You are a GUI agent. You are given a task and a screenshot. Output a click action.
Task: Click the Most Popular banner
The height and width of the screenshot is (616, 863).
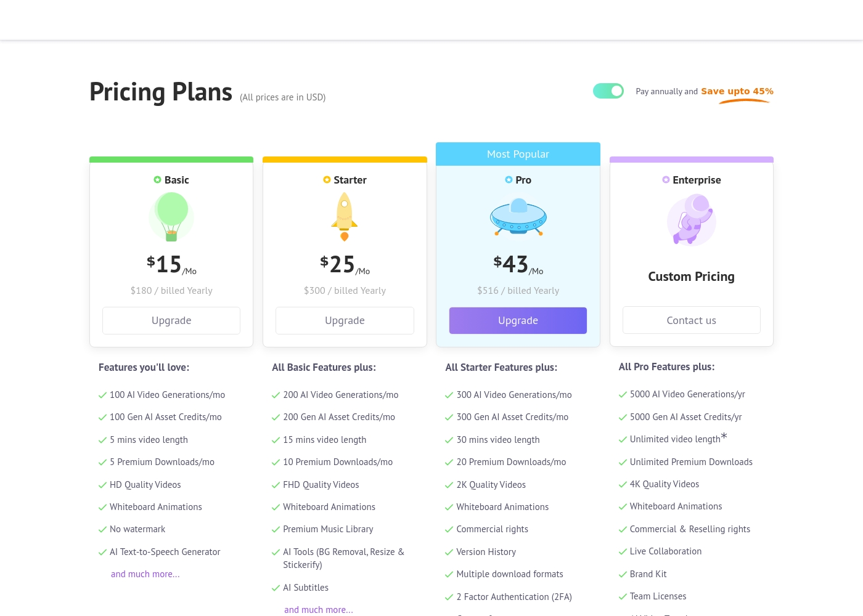518,154
